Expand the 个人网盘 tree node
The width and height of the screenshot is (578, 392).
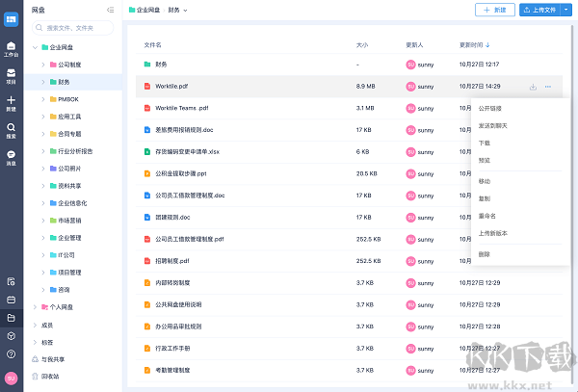tap(34, 307)
